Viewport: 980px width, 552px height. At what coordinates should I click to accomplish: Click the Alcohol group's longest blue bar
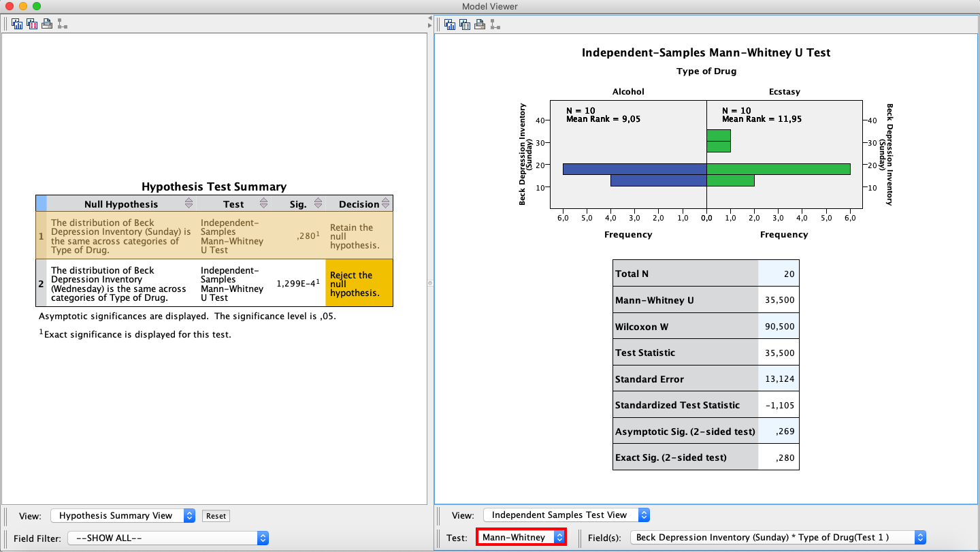634,169
